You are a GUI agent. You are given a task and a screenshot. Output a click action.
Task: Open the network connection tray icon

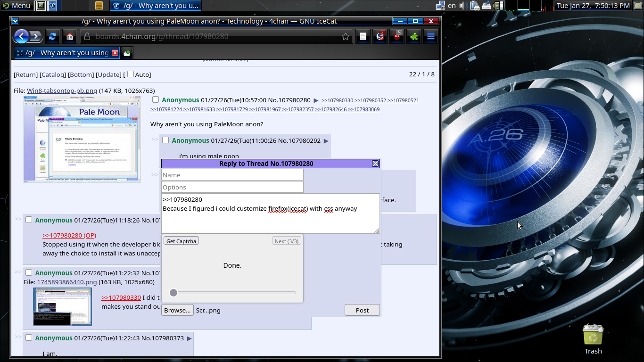[440, 6]
